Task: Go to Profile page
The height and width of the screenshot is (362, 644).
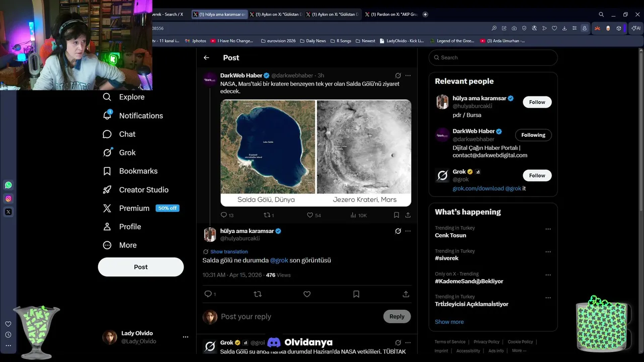Action: 122,227
